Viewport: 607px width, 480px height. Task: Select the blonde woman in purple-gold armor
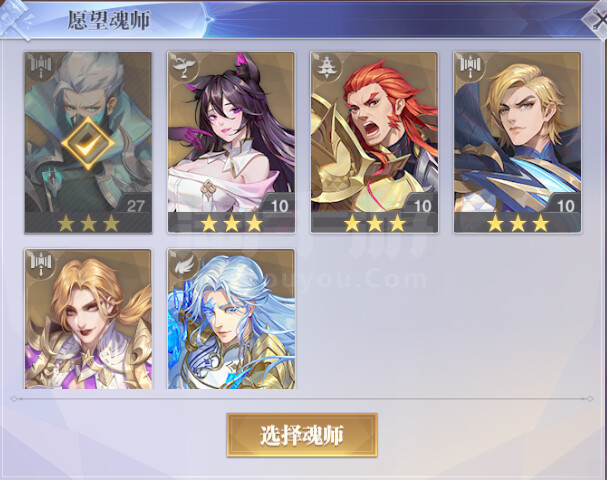(x=88, y=319)
